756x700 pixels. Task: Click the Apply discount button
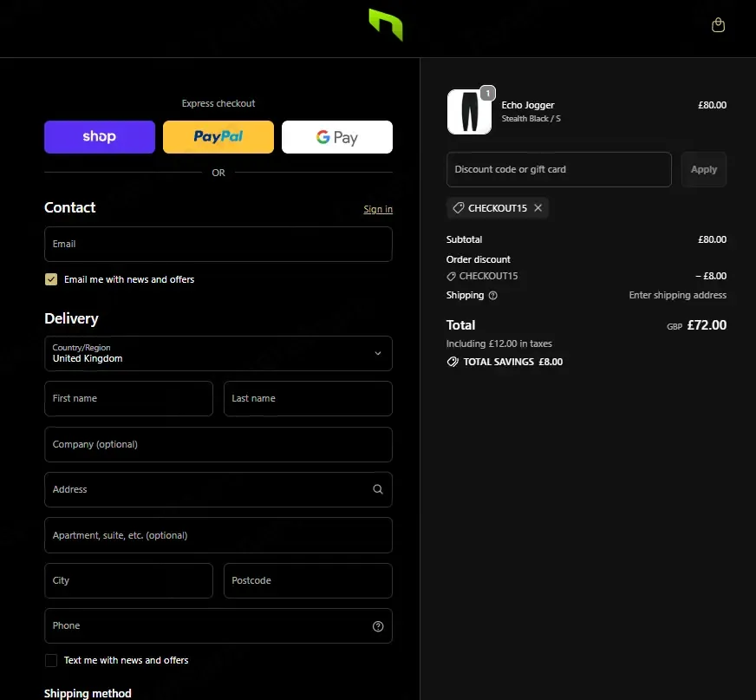pos(704,169)
